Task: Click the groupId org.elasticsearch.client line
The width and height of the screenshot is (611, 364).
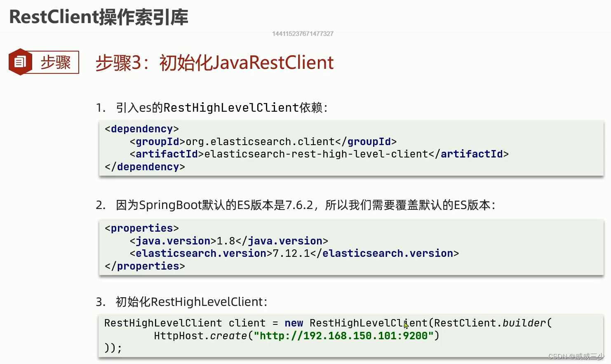Action: [x=263, y=142]
